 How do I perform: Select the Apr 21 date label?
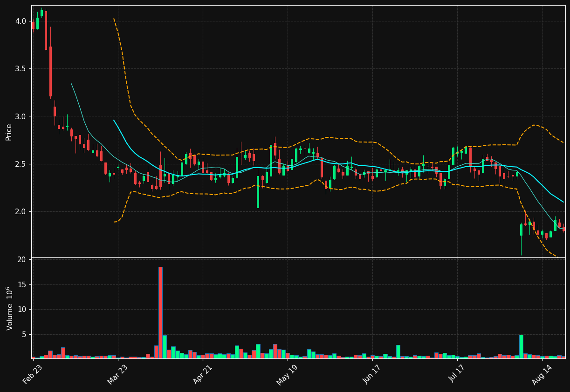click(202, 374)
